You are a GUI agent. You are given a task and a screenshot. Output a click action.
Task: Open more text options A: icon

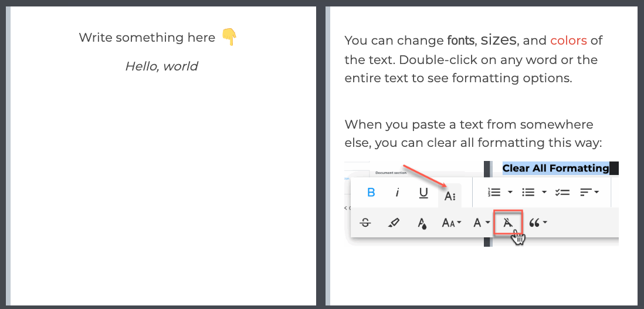[450, 196]
